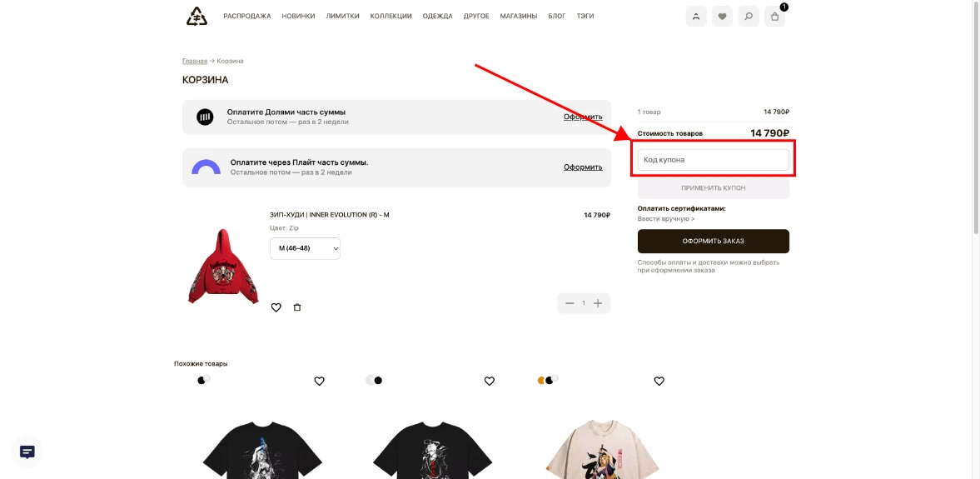Favorite the beige t-shirt product
The image size is (980, 479).
(x=659, y=382)
